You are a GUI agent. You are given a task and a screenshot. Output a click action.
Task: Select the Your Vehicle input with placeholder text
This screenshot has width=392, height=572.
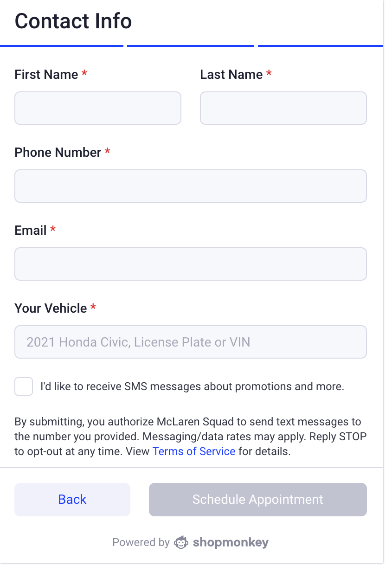tap(190, 342)
